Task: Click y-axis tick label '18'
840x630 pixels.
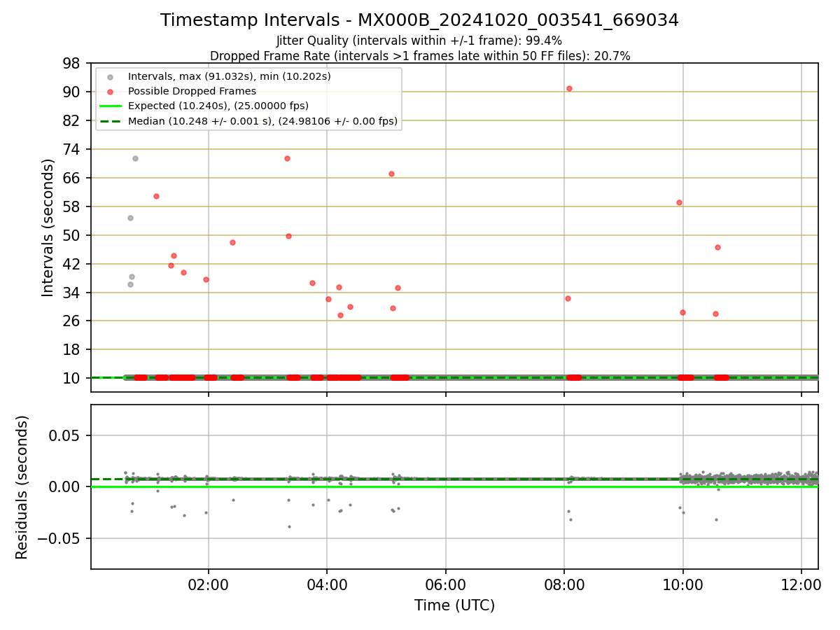Action: click(x=72, y=349)
